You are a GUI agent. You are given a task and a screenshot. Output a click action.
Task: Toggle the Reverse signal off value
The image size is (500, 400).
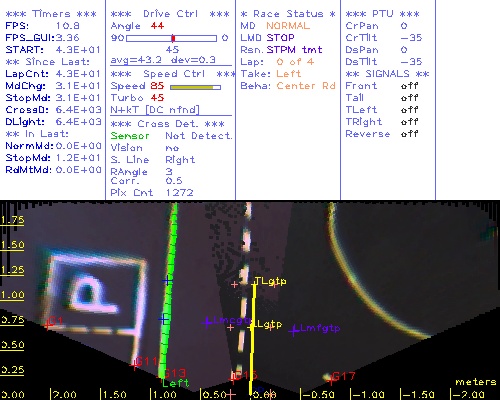pyautogui.click(x=409, y=134)
